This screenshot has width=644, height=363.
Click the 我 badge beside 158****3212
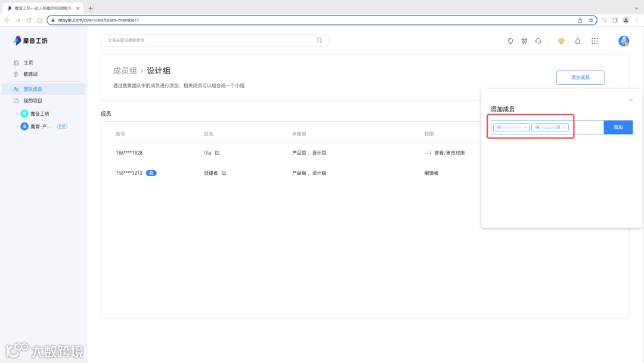click(151, 173)
